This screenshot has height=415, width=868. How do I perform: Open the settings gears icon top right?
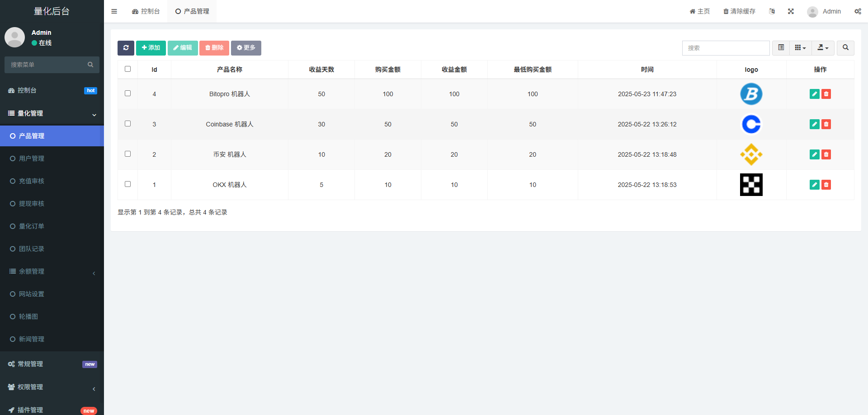[858, 11]
